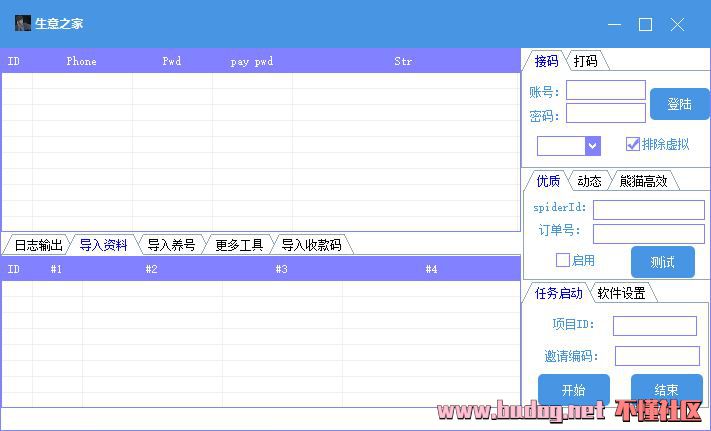Click the 测试 button

(662, 262)
